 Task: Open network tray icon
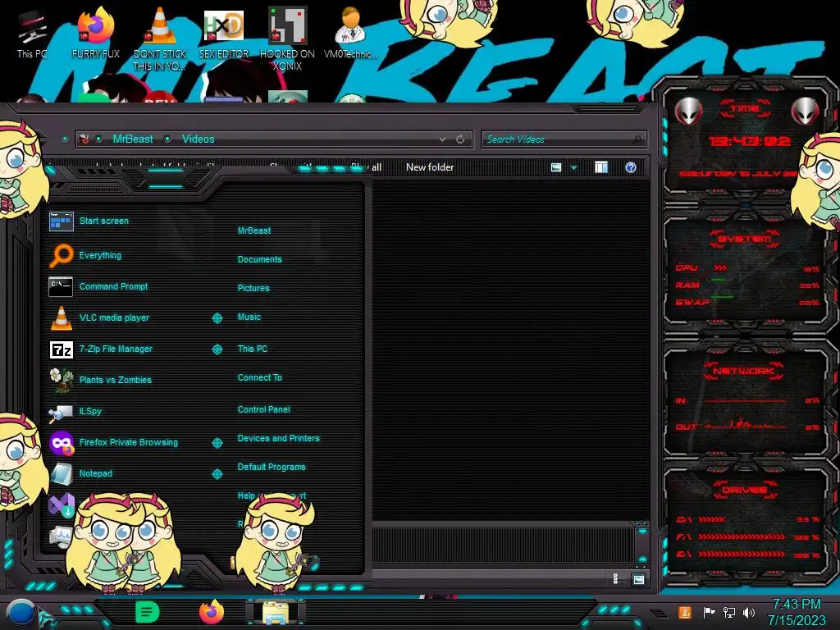[x=728, y=612]
